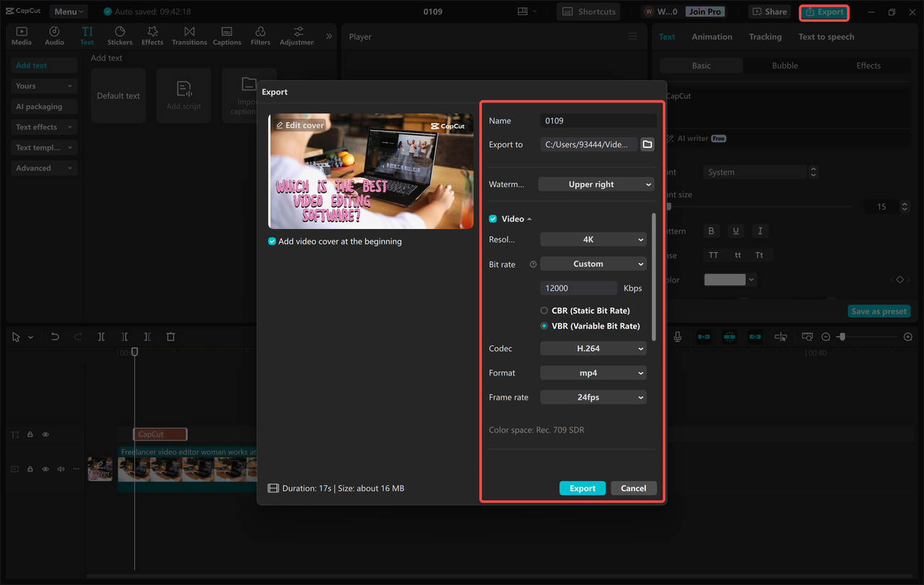Image resolution: width=924 pixels, height=585 pixels.
Task: Click the undo icon above the timeline
Action: [55, 337]
